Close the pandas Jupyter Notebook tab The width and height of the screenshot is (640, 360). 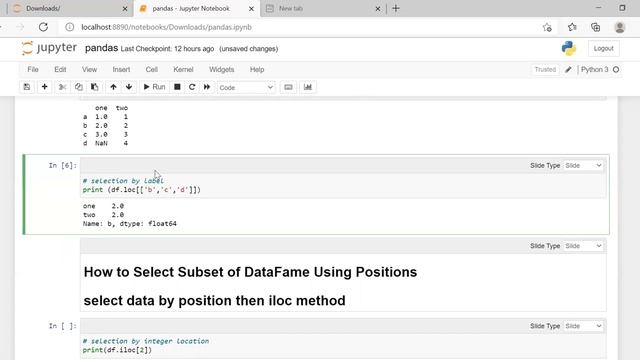251,9
